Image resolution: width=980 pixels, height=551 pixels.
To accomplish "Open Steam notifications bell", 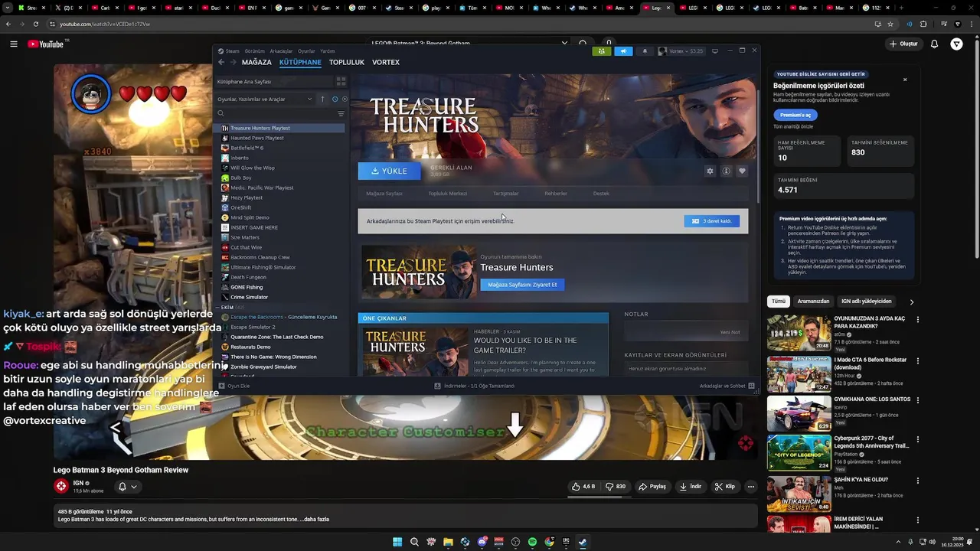I will click(x=645, y=51).
